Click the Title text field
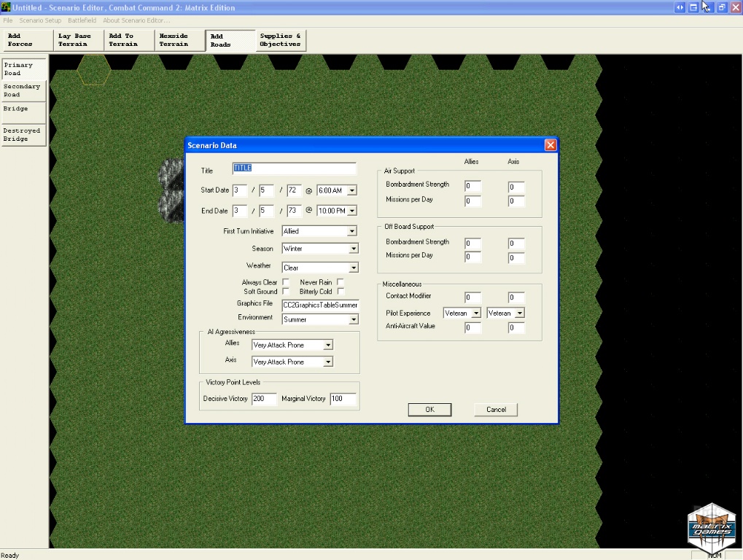Screen dimensions: 743x560 (x=294, y=168)
